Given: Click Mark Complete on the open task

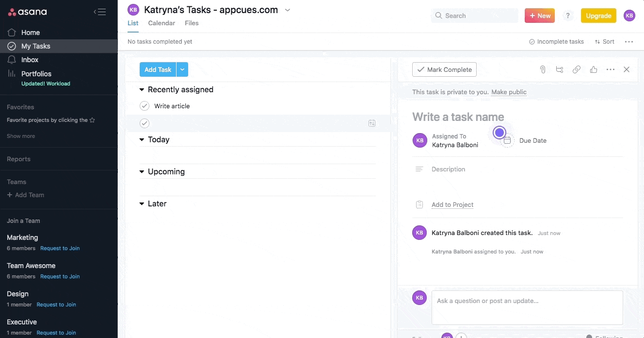Looking at the screenshot, I should (444, 69).
